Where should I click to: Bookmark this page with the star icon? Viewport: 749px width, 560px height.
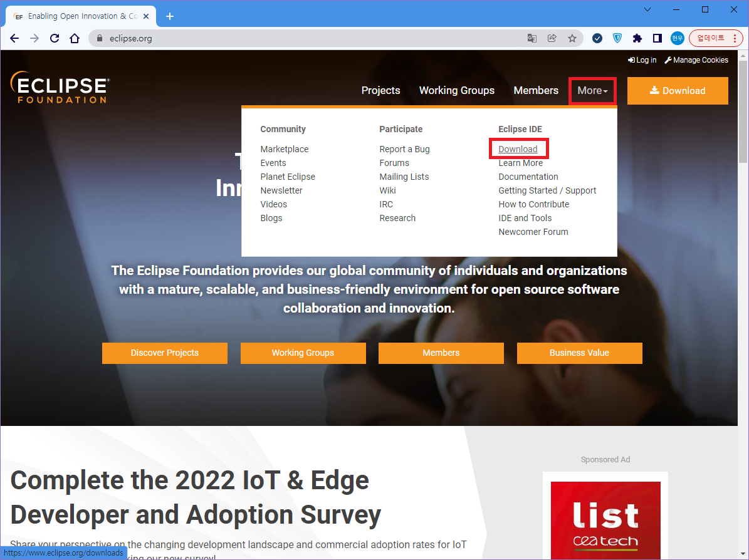[572, 38]
